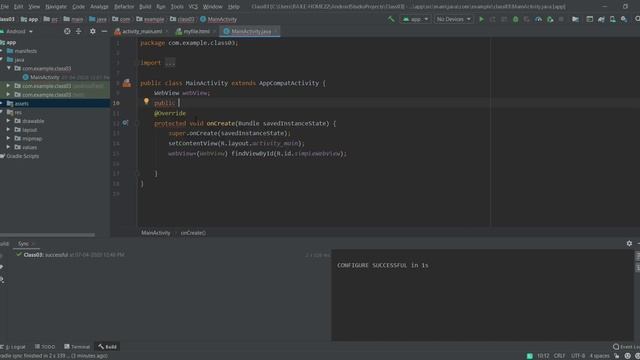Image resolution: width=640 pixels, height=360 pixels.
Task: Switch to myfile.html editor tab
Action: [196, 31]
